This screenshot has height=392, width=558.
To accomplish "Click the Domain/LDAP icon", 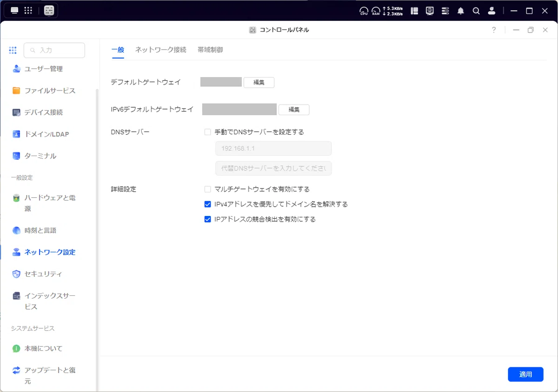I will (x=16, y=134).
